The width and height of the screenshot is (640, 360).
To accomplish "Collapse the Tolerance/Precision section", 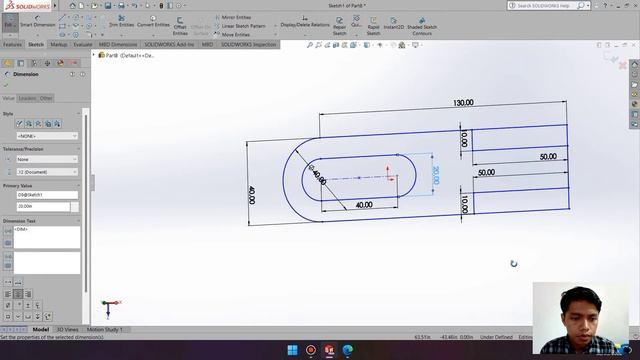I will click(78, 149).
